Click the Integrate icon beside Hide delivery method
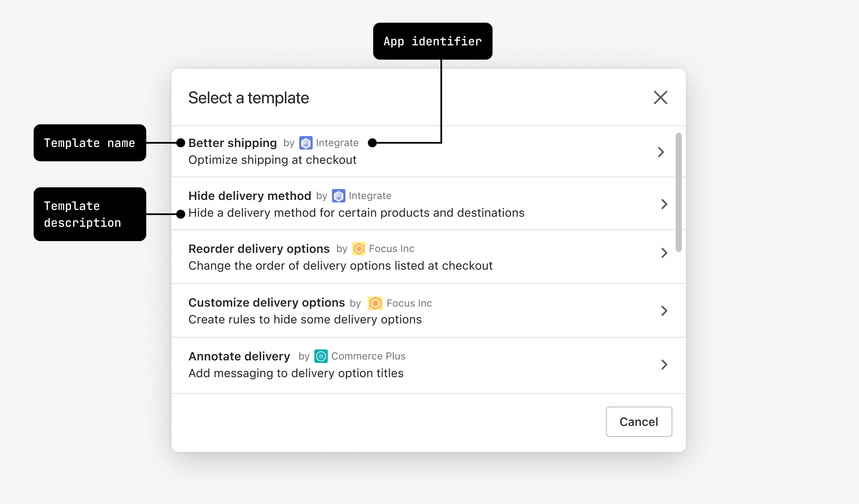The image size is (859, 504). point(339,196)
